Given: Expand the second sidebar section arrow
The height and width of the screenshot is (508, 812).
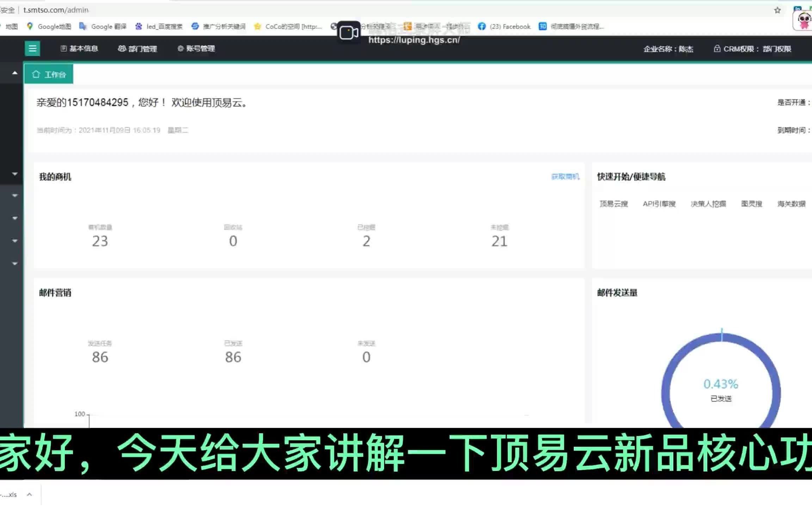Looking at the screenshot, I should point(14,174).
